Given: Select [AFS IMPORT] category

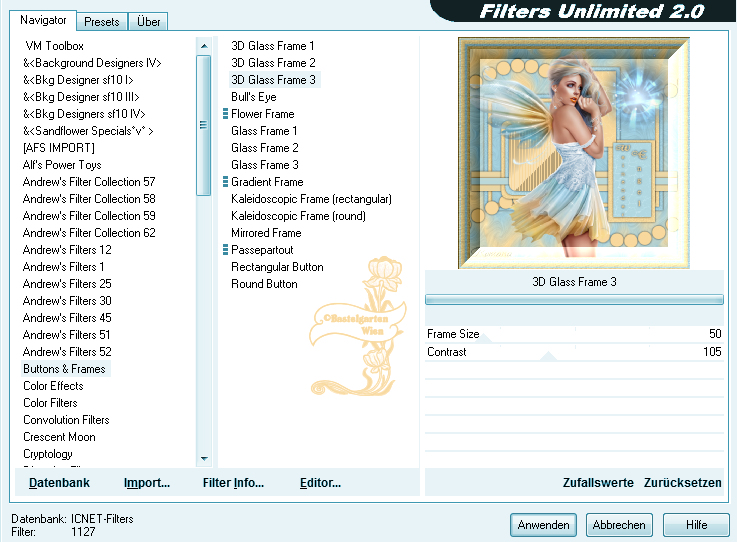Looking at the screenshot, I should [59, 148].
